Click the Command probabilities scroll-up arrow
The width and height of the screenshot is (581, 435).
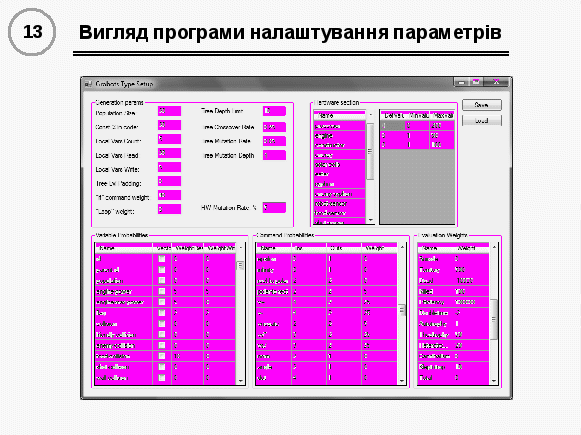[402, 247]
